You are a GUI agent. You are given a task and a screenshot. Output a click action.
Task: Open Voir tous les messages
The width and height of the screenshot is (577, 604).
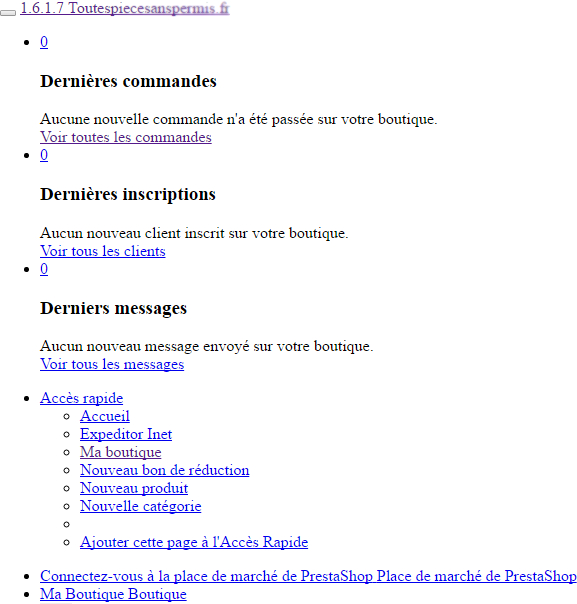tap(112, 364)
